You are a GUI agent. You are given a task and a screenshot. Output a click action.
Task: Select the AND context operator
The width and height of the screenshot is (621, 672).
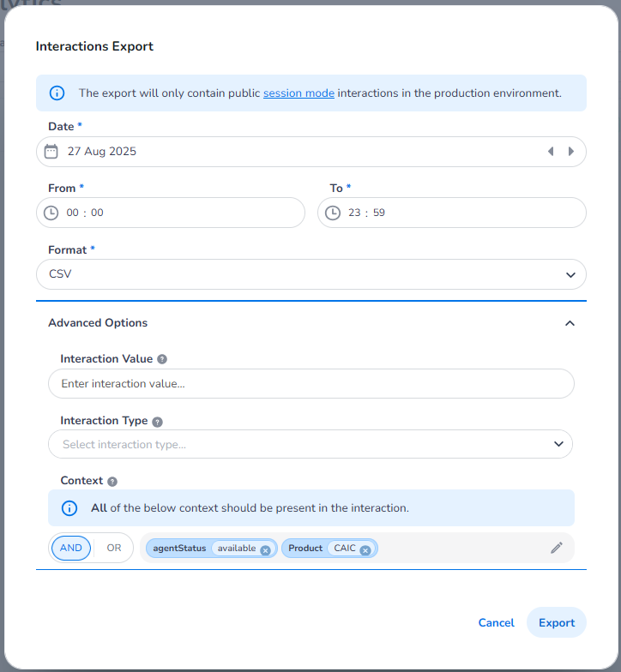click(x=71, y=548)
